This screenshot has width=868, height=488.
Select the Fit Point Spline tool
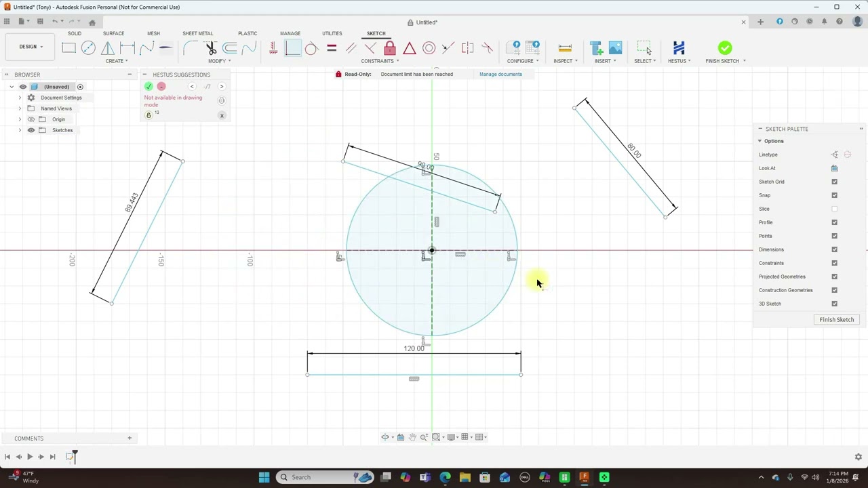(146, 47)
